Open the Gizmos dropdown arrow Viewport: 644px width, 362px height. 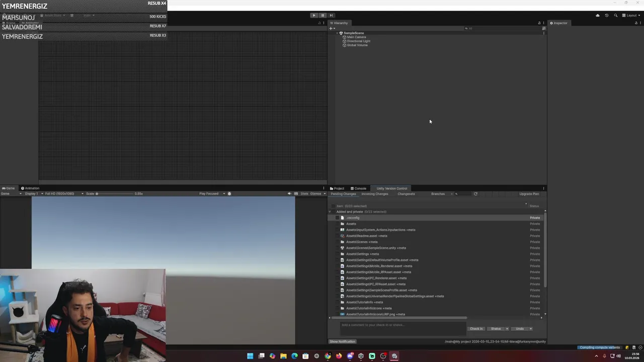[x=324, y=194]
